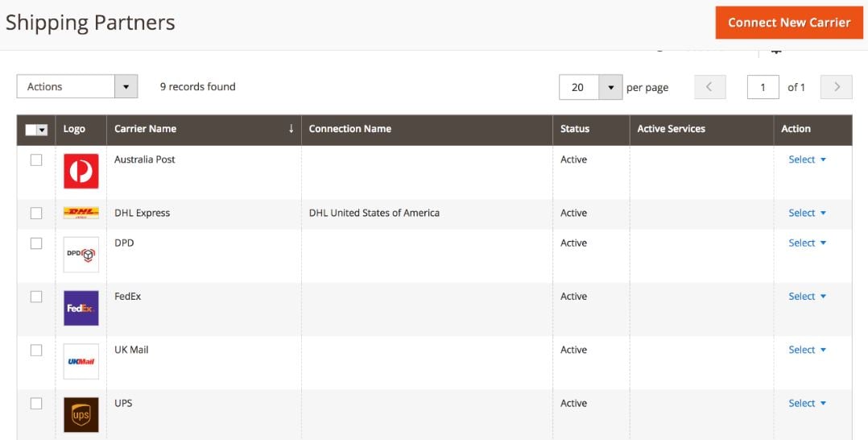Open Select action for Australia Post
This screenshot has height=440, width=868.
[x=807, y=160]
